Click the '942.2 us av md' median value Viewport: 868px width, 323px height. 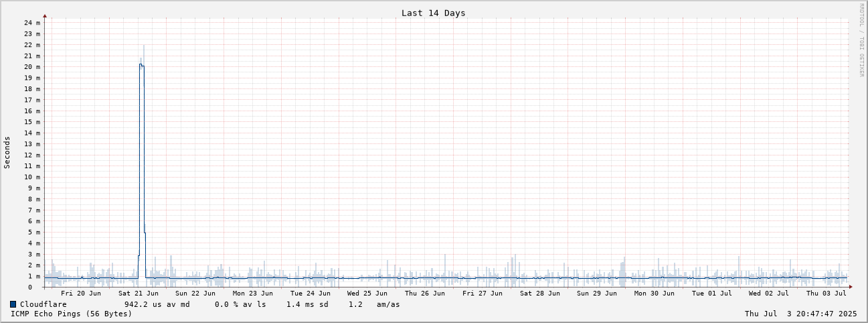157,304
